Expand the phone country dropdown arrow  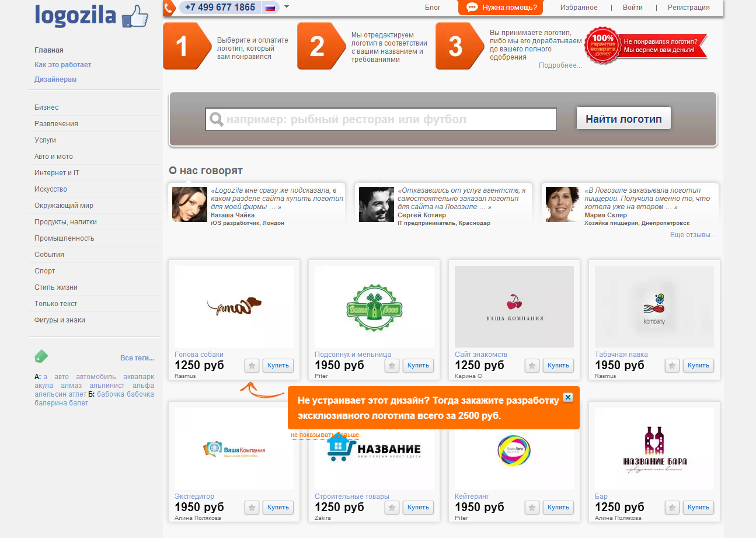coord(287,7)
